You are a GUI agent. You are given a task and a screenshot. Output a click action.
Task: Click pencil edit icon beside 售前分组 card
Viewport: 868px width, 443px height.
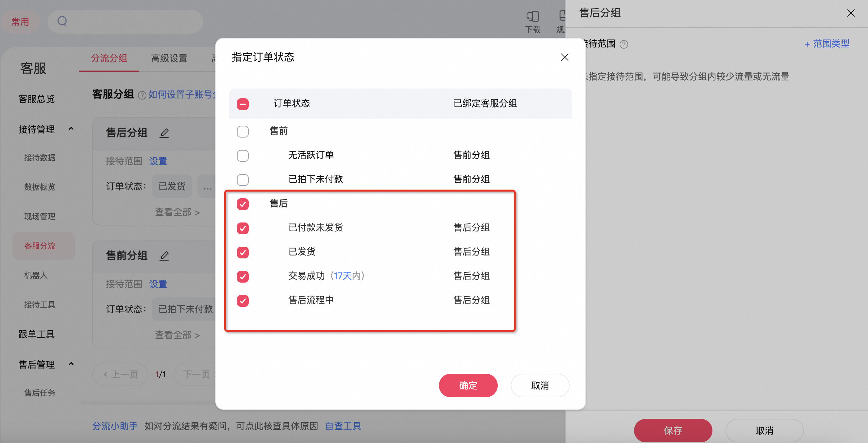coord(164,256)
